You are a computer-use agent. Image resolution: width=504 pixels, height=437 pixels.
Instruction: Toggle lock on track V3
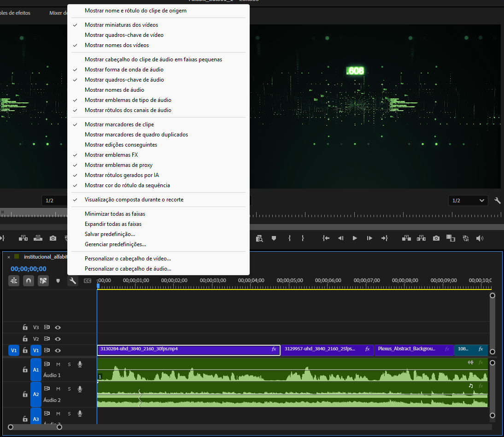(x=25, y=327)
